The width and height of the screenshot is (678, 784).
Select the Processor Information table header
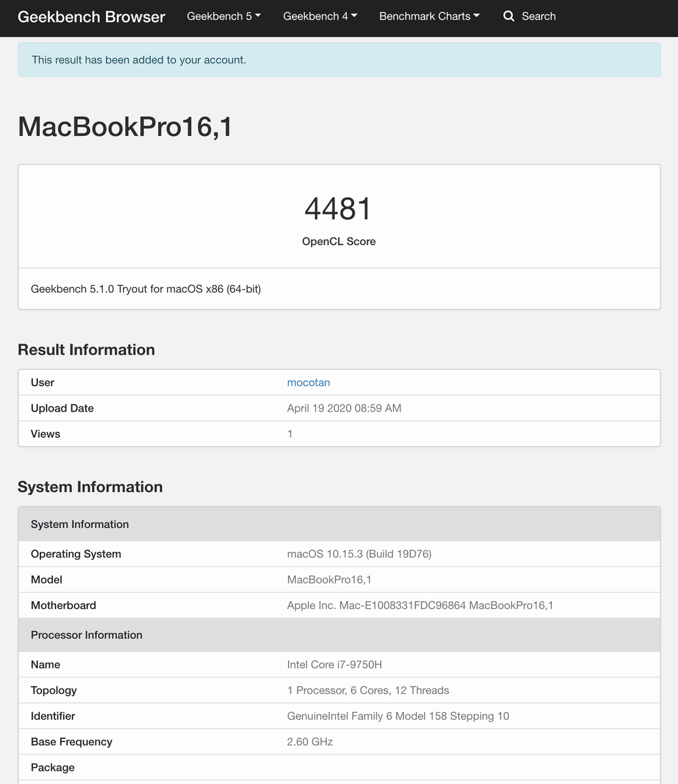[339, 635]
